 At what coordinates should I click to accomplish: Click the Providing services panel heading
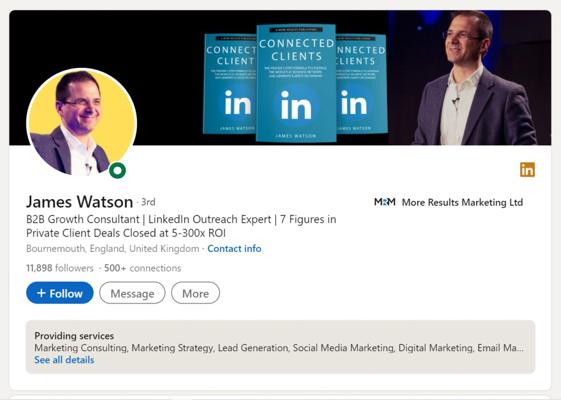(x=74, y=336)
